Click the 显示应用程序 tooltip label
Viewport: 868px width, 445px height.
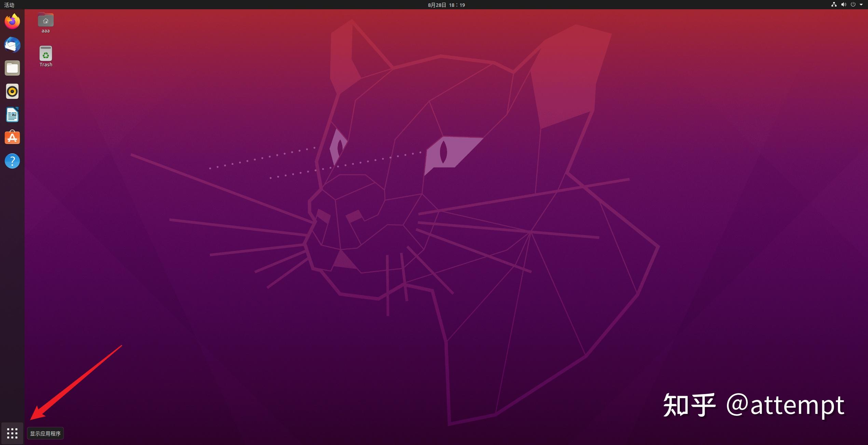click(x=45, y=433)
